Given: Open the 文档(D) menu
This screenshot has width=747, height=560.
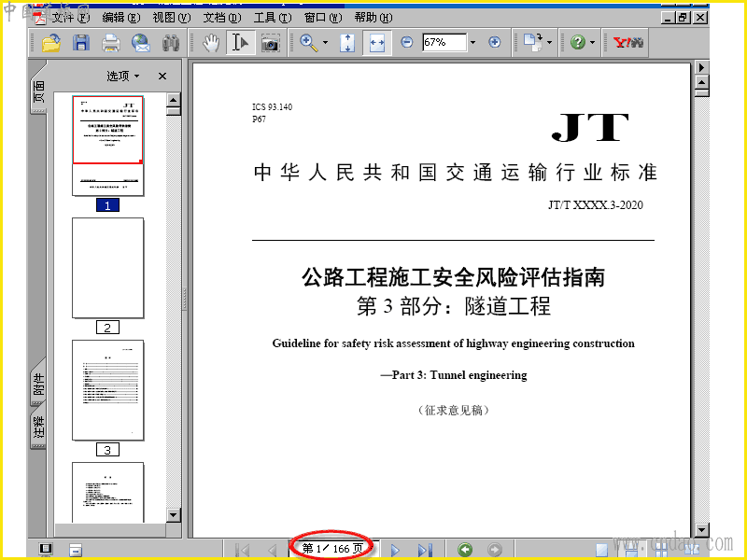Looking at the screenshot, I should tap(222, 18).
